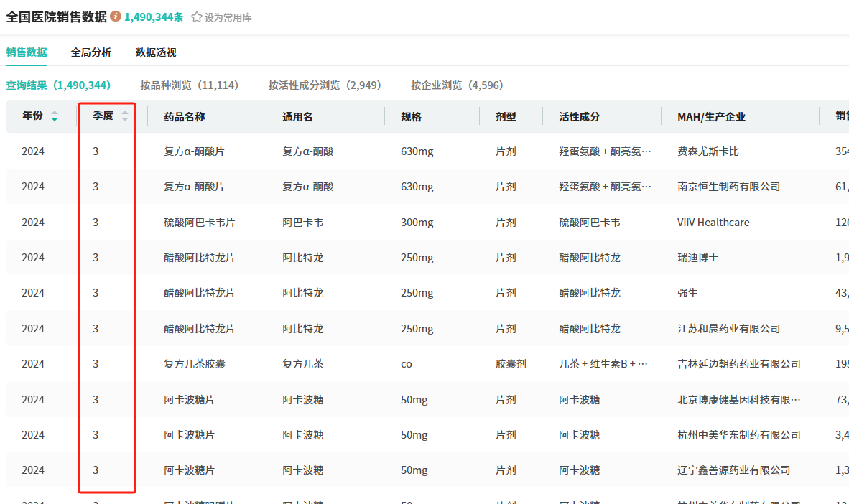
Task: Select the 复方儿茶胶囊 row
Action: (195, 364)
